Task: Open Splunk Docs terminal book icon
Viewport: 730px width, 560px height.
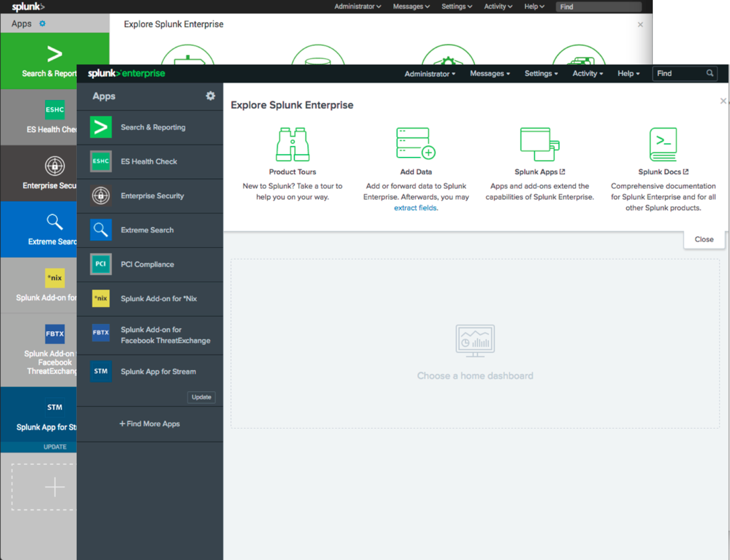Action: point(663,144)
